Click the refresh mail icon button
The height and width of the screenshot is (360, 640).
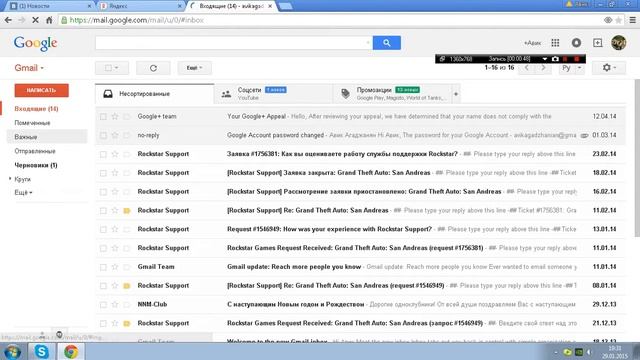click(x=153, y=68)
